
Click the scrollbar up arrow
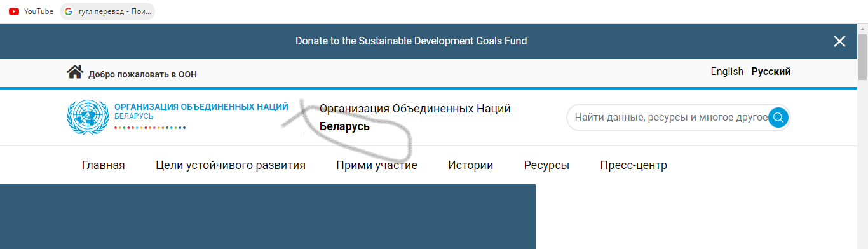pos(862,29)
